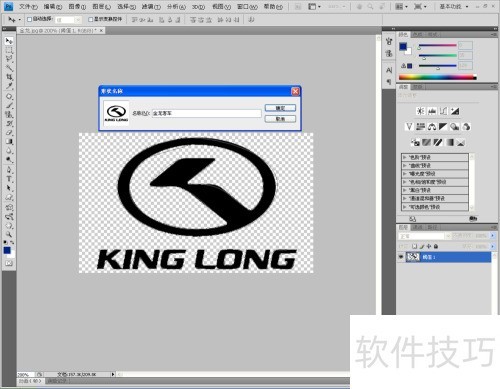
Task: Expand the 通道混和器 presets row
Action: pyautogui.click(x=405, y=198)
